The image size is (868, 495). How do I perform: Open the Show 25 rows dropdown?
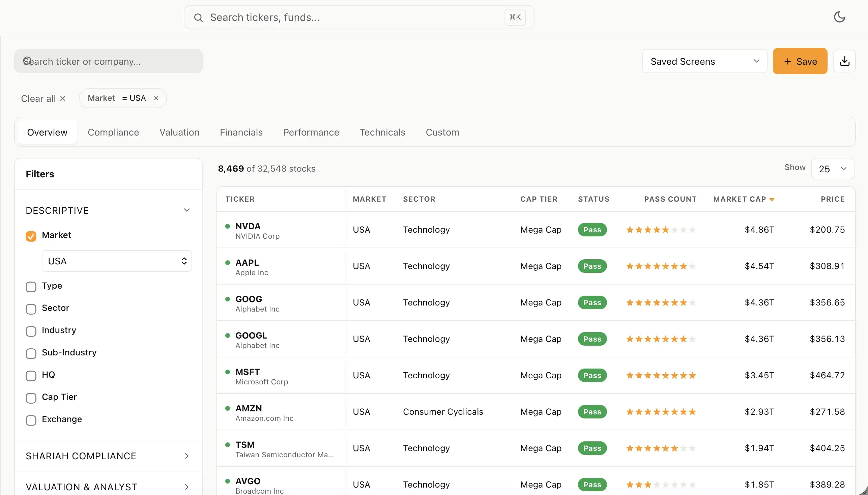pyautogui.click(x=833, y=169)
